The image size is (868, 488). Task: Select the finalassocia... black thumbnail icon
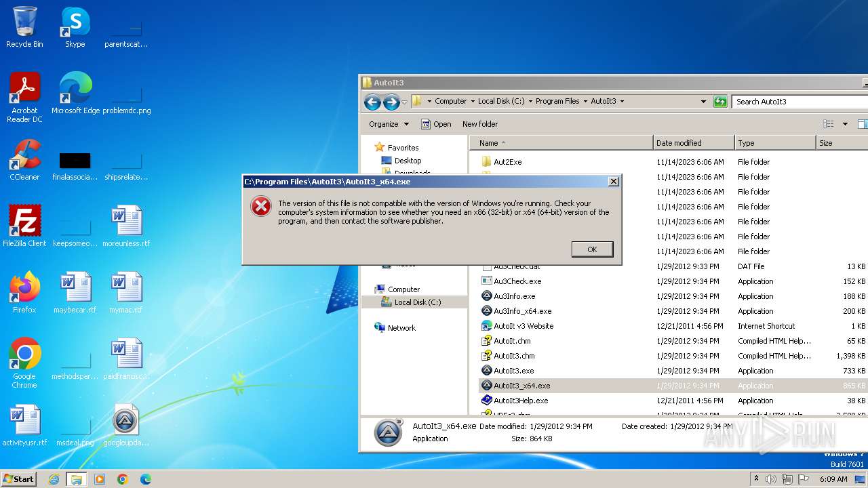[x=75, y=167]
